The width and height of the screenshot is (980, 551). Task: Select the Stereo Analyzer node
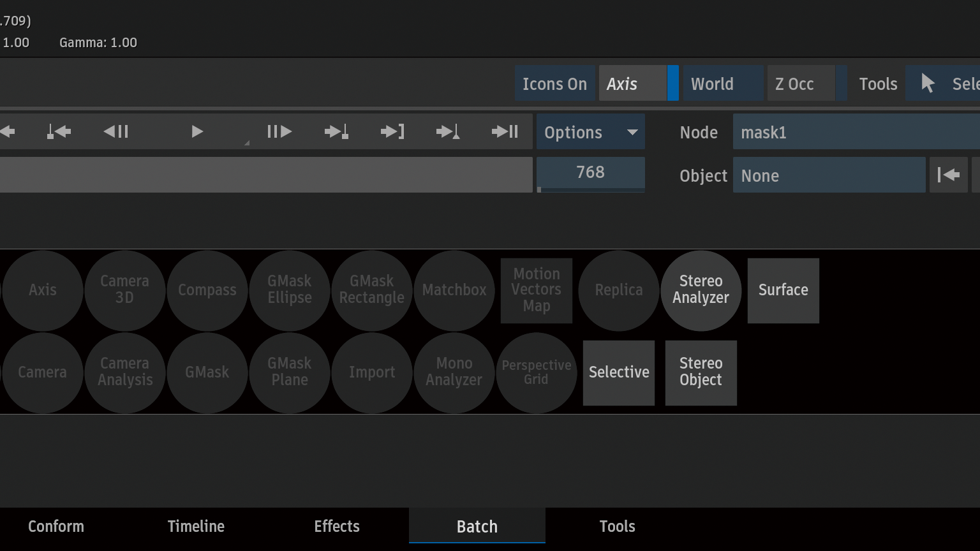(701, 290)
